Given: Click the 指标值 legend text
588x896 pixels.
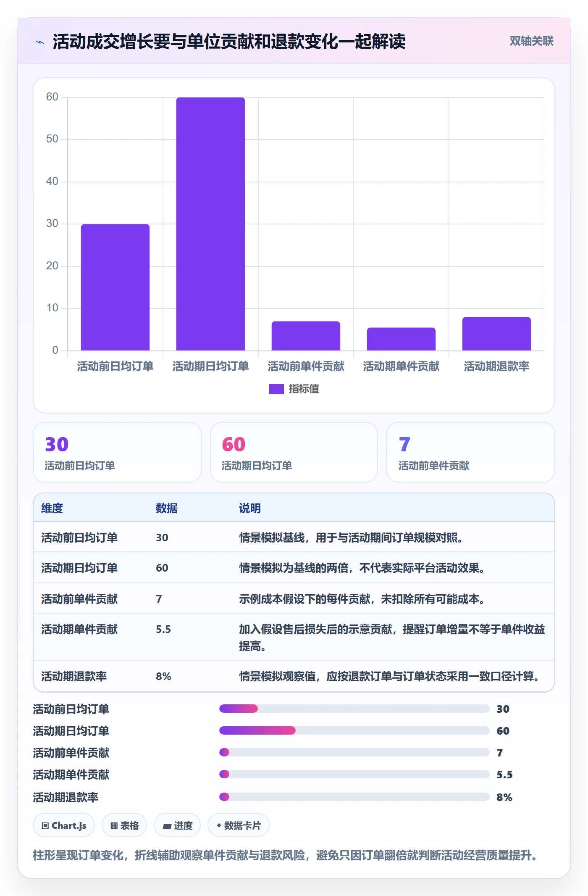Looking at the screenshot, I should [304, 389].
